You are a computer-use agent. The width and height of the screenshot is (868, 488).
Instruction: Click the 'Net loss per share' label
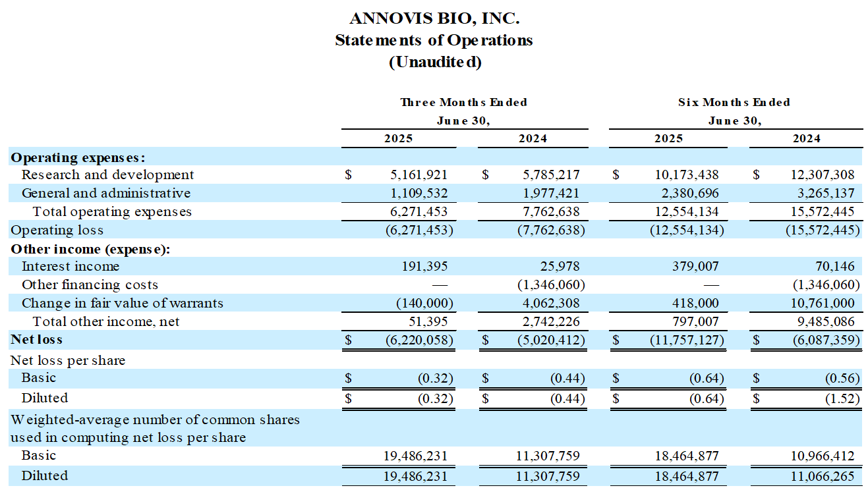[68, 360]
